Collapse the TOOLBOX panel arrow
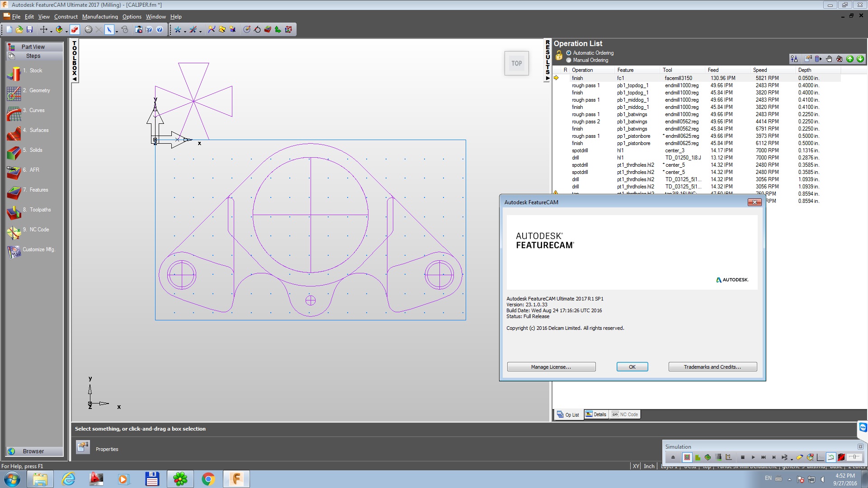This screenshot has height=488, width=868. (x=75, y=79)
